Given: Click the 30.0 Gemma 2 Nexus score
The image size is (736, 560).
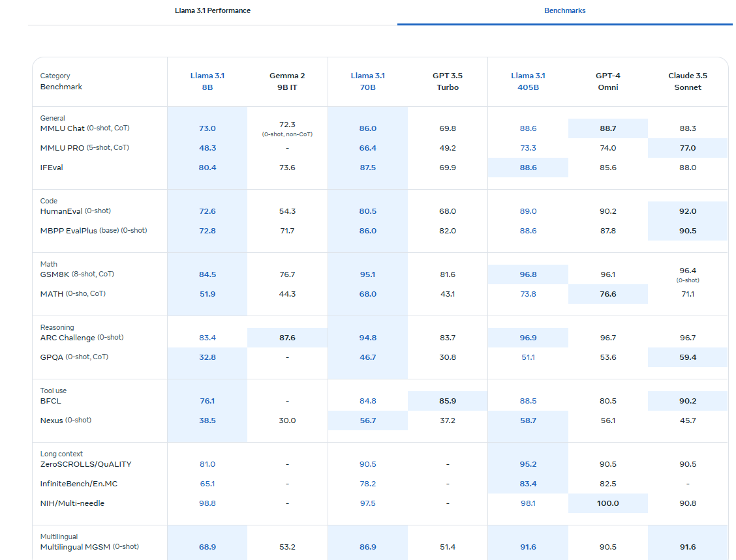Looking at the screenshot, I should [287, 420].
